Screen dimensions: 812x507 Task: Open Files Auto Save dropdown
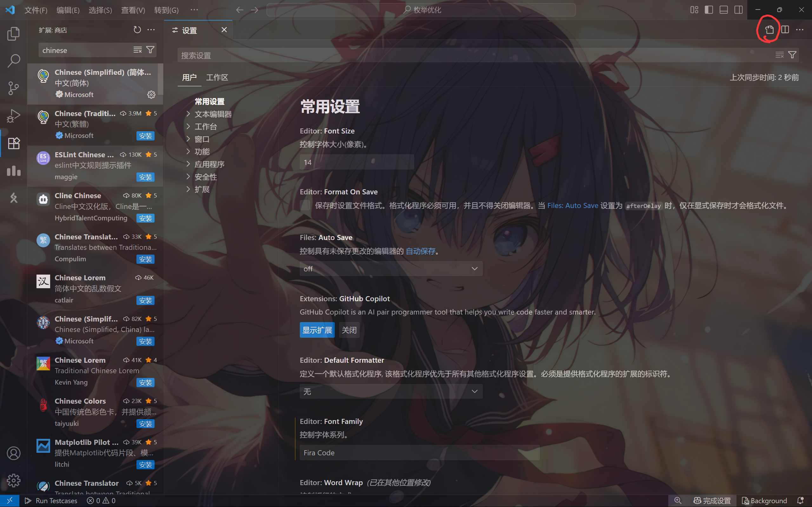click(391, 269)
